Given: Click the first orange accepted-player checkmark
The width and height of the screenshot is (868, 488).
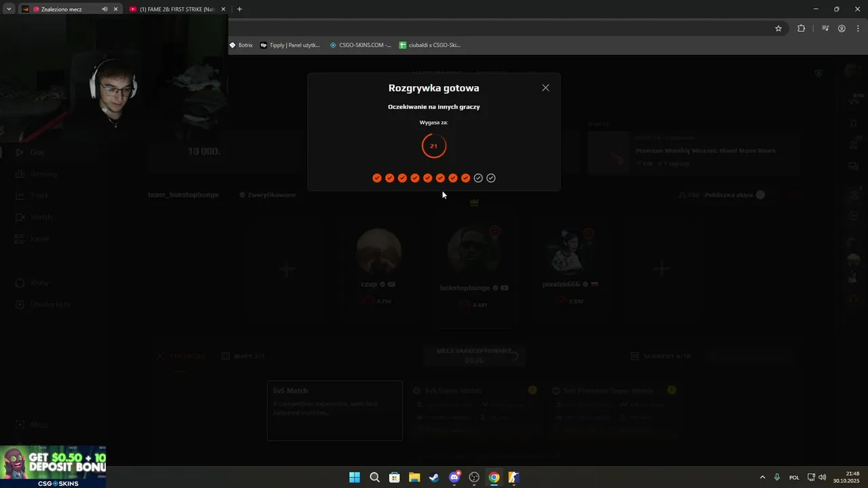Looking at the screenshot, I should (377, 178).
